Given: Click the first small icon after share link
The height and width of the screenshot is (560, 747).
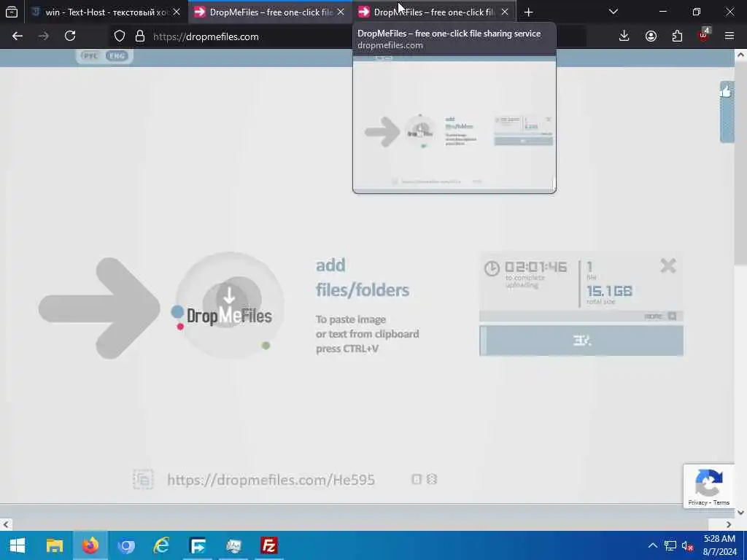Looking at the screenshot, I should (x=417, y=479).
